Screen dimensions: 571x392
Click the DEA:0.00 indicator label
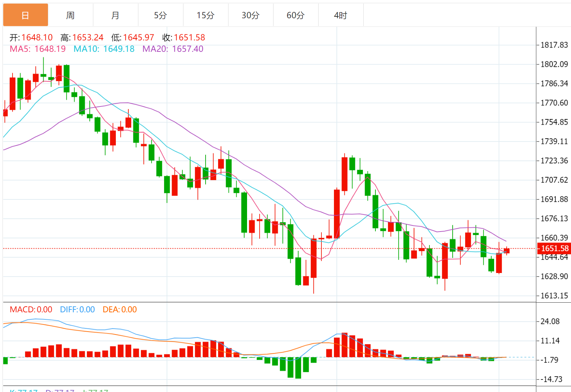(x=120, y=309)
